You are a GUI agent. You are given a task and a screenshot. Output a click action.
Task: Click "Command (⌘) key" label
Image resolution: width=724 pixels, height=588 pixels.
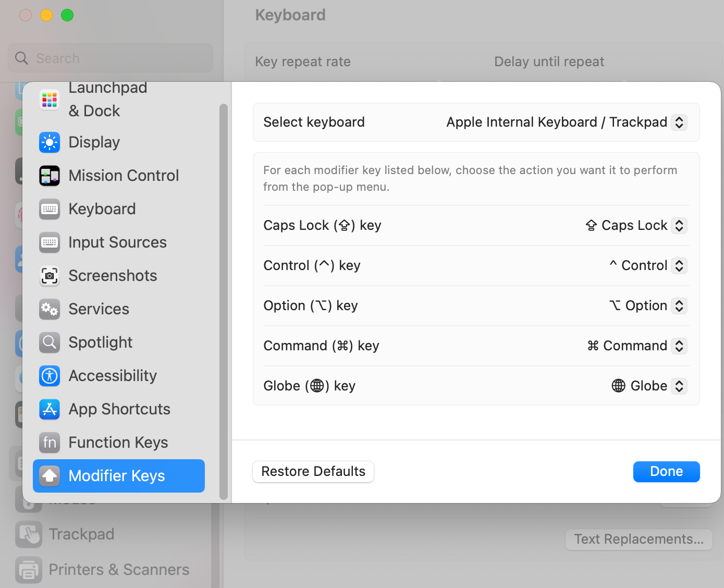click(x=321, y=346)
